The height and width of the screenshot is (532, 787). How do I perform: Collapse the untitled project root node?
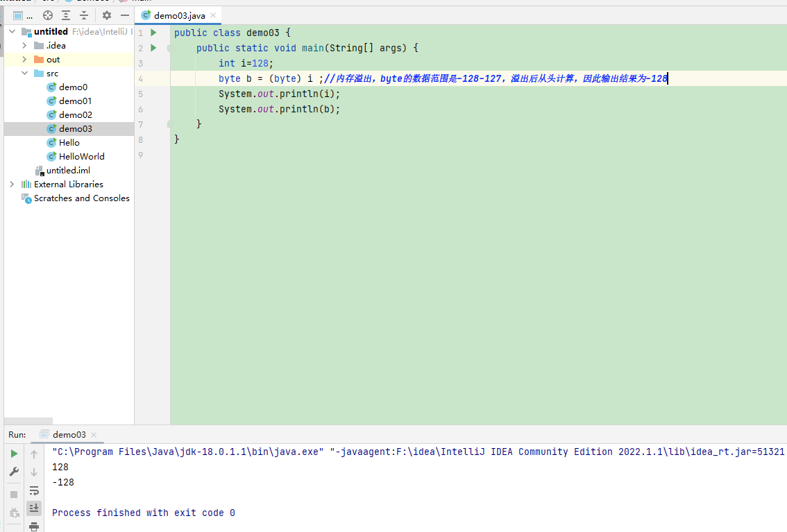(12, 32)
